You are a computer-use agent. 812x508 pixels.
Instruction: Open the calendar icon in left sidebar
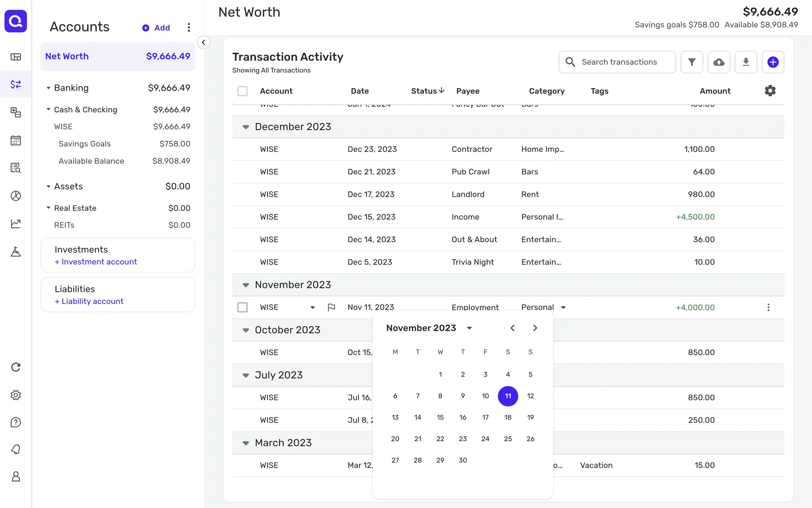(16, 140)
